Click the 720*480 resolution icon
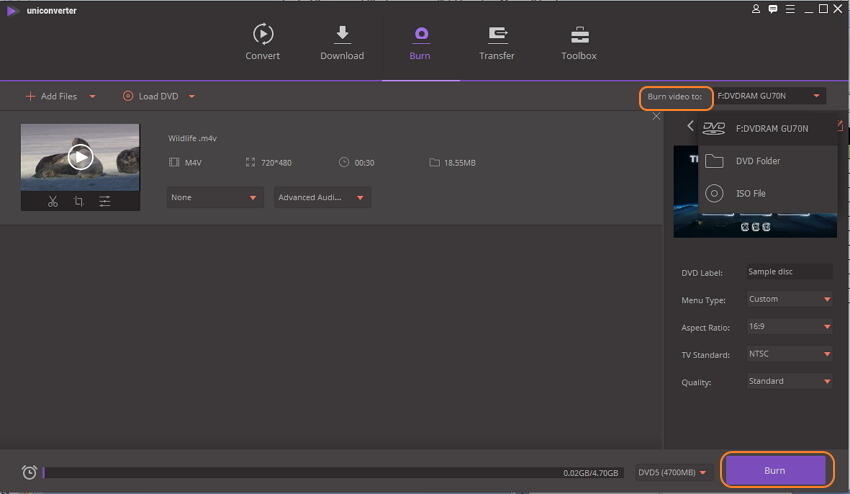Viewport: 850px width, 494px height. pyautogui.click(x=250, y=162)
